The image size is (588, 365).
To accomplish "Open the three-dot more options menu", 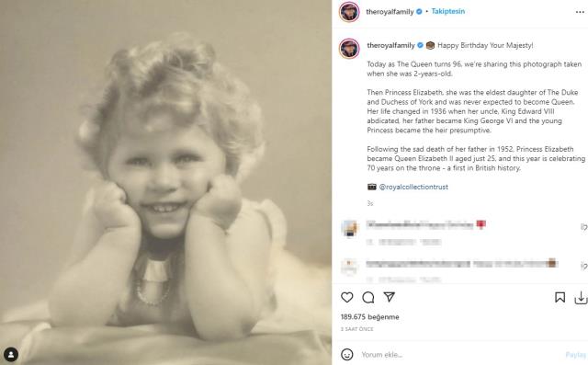I will [x=580, y=12].
